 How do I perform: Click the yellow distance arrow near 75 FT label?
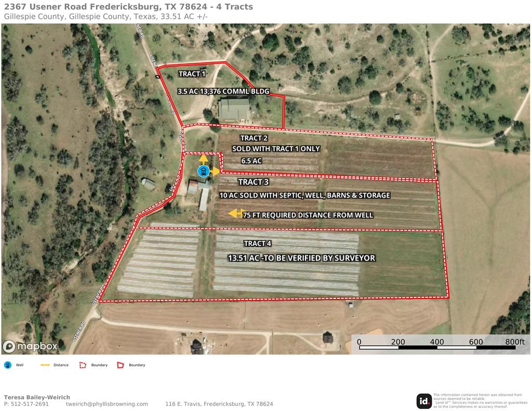237,213
